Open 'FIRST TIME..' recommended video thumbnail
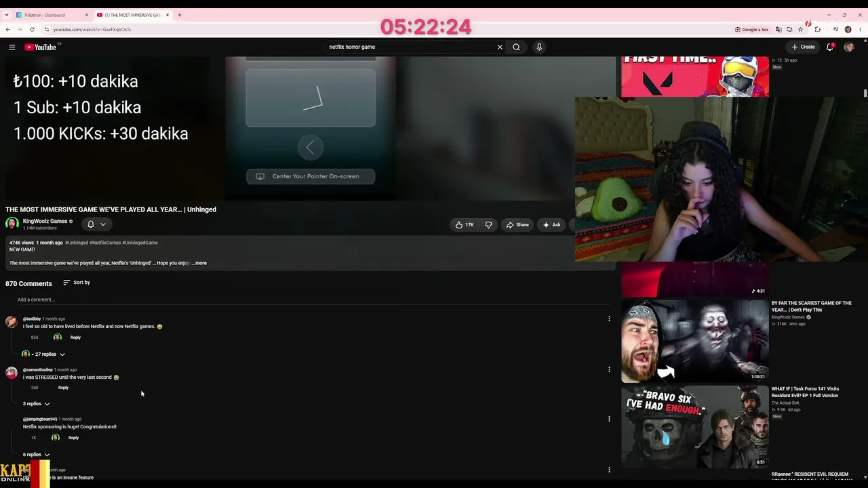Viewport: 868px width, 488px height. 695,77
